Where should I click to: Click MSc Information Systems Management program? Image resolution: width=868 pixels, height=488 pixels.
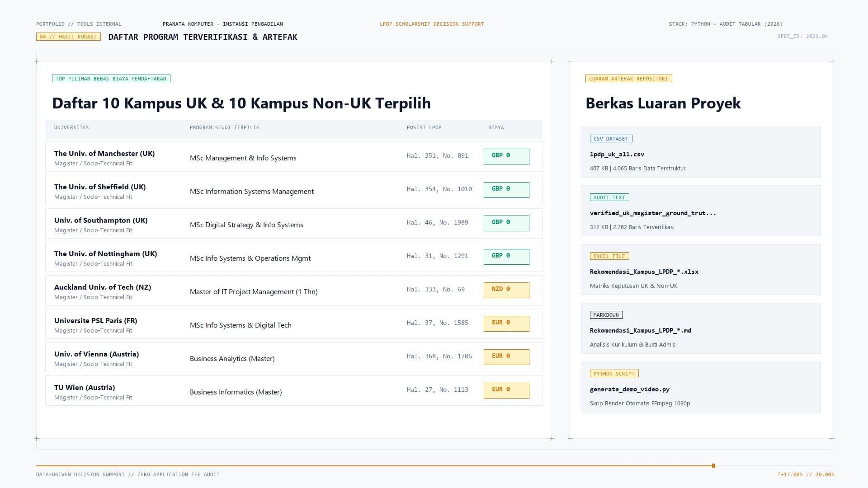coord(252,192)
